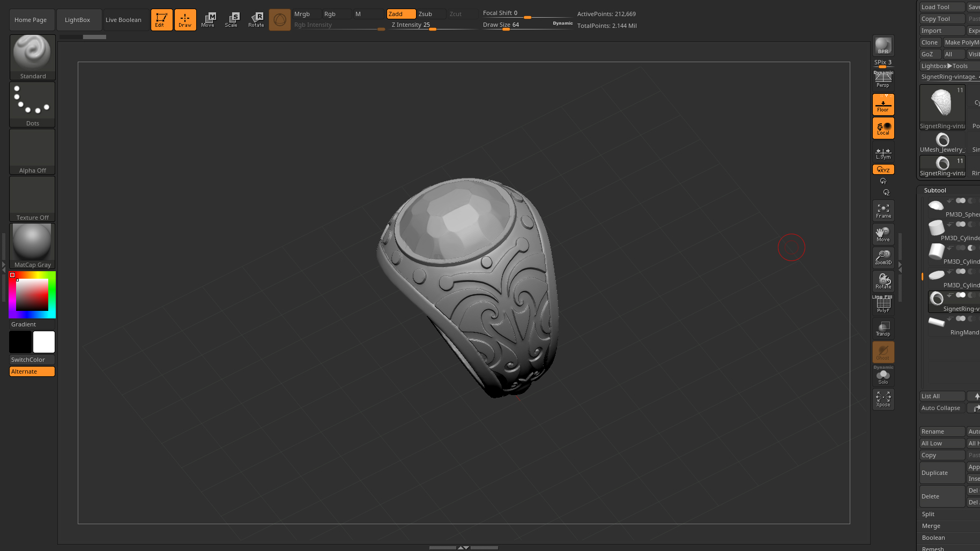Enable Transp transparency mode

tap(883, 329)
